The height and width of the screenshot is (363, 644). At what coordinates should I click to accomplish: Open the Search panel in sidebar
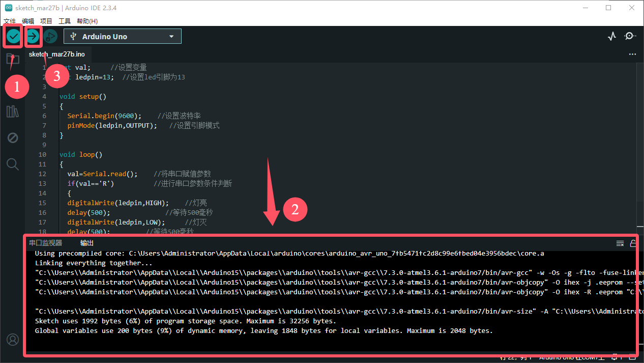tap(13, 164)
